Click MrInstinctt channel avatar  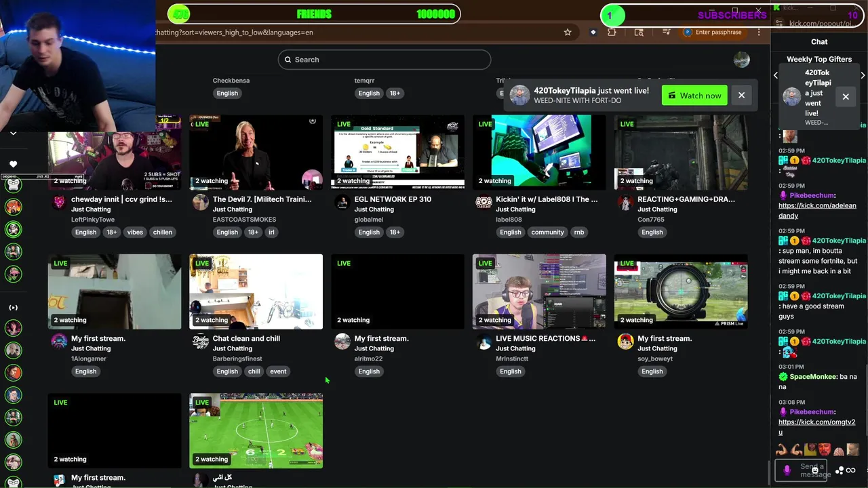click(484, 341)
